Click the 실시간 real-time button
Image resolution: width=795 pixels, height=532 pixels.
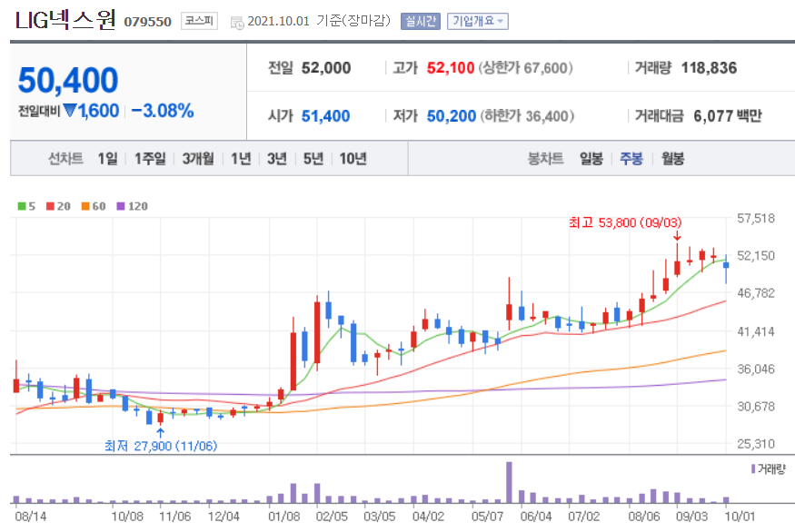[421, 21]
